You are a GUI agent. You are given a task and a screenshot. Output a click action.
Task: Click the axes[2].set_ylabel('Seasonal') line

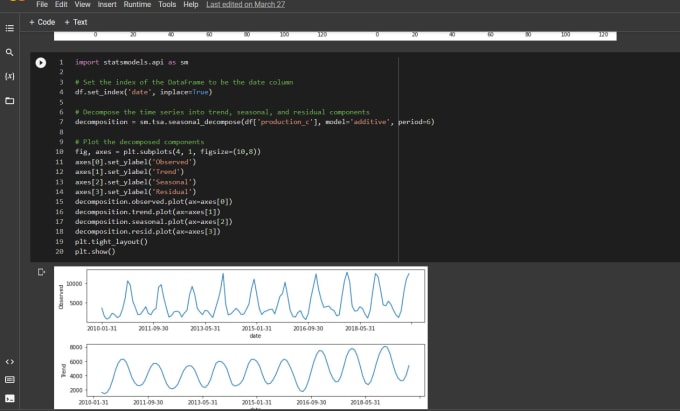(x=135, y=182)
